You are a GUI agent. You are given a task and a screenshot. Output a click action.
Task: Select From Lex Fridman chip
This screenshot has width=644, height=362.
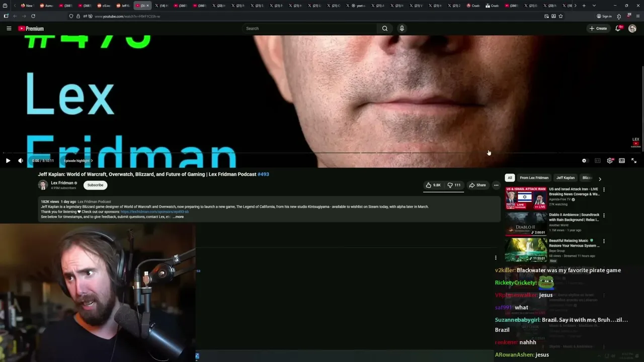click(x=534, y=177)
